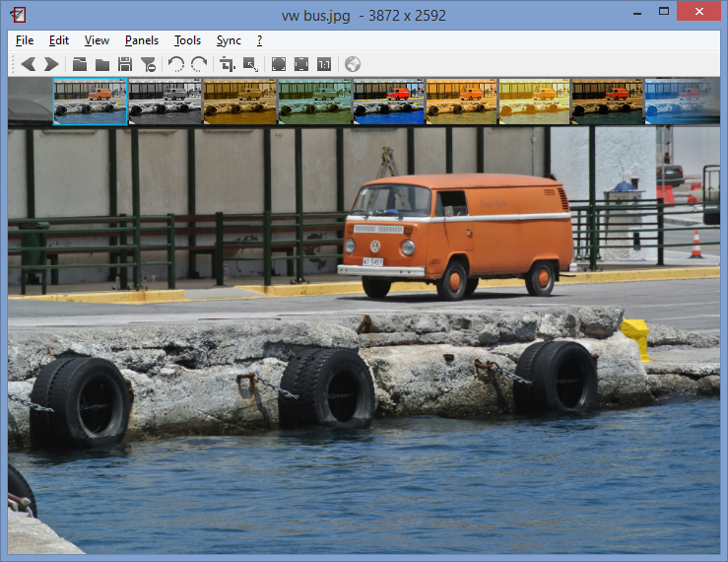
Task: Rotate image counterclockwise
Action: (175, 64)
